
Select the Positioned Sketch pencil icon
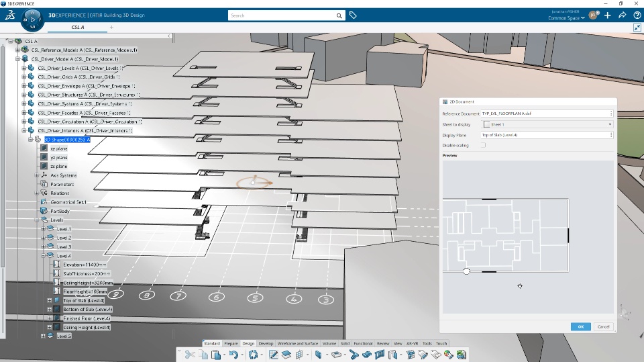pos(273,355)
